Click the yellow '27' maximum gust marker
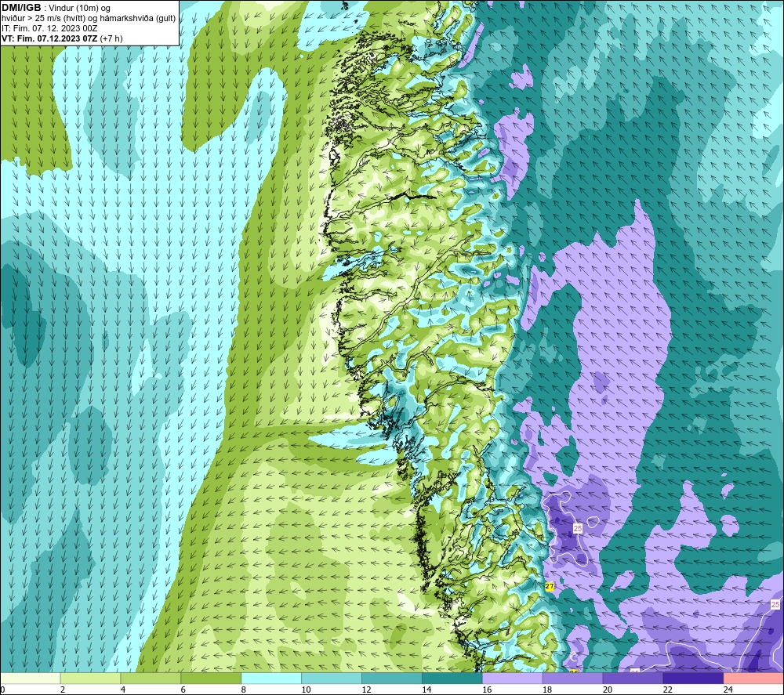 tap(550, 587)
